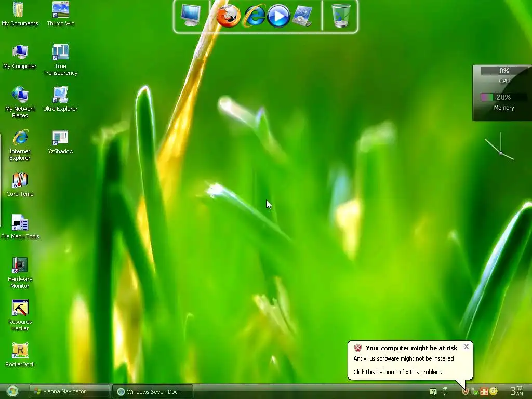Click the red shield Security Center tray icon
Screen dimensions: 532x399
click(465, 392)
